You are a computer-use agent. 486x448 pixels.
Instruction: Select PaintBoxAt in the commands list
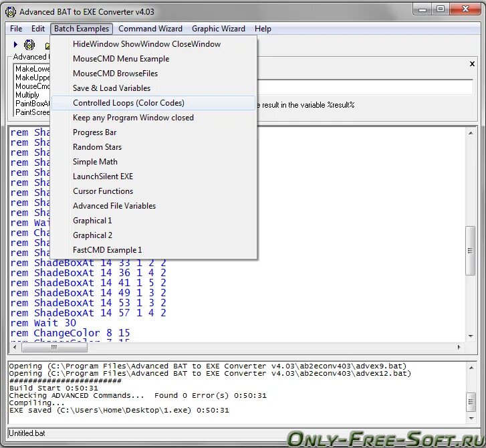coord(32,104)
